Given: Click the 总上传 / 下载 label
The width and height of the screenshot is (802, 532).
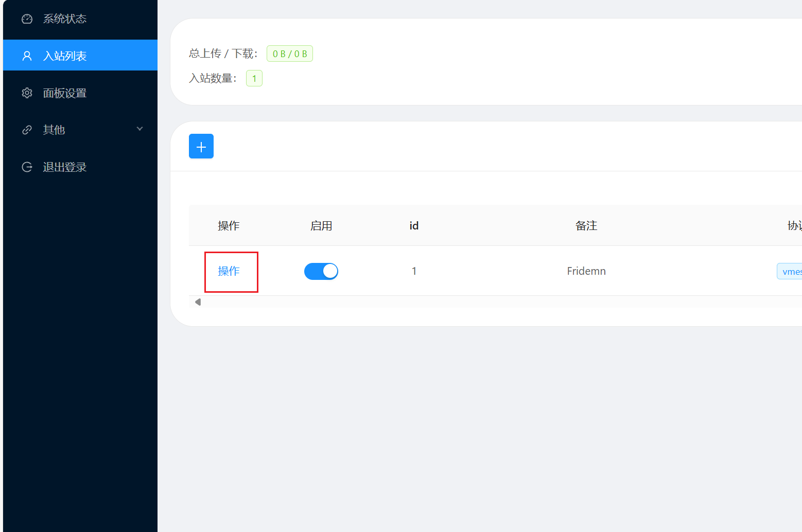Looking at the screenshot, I should click(223, 54).
